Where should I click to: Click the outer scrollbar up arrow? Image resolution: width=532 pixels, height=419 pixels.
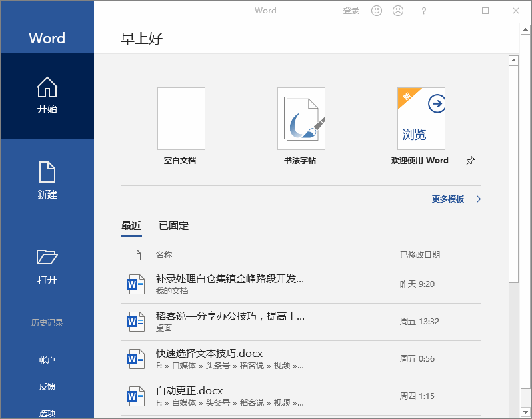(525, 30)
